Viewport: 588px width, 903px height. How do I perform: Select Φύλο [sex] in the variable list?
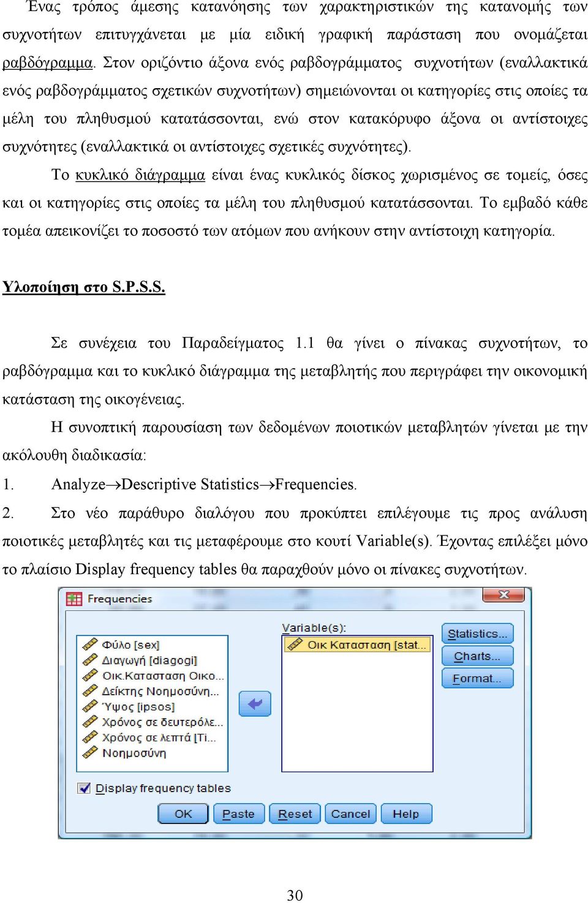pyautogui.click(x=130, y=644)
